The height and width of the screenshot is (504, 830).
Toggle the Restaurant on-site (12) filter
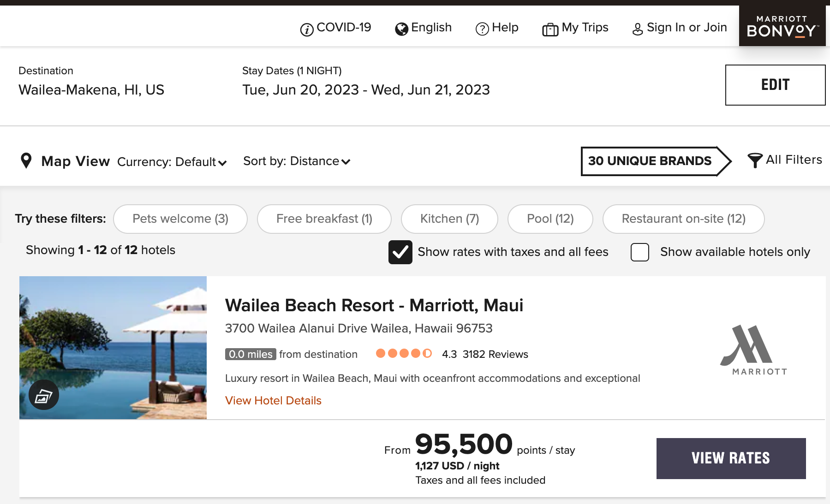click(x=684, y=219)
